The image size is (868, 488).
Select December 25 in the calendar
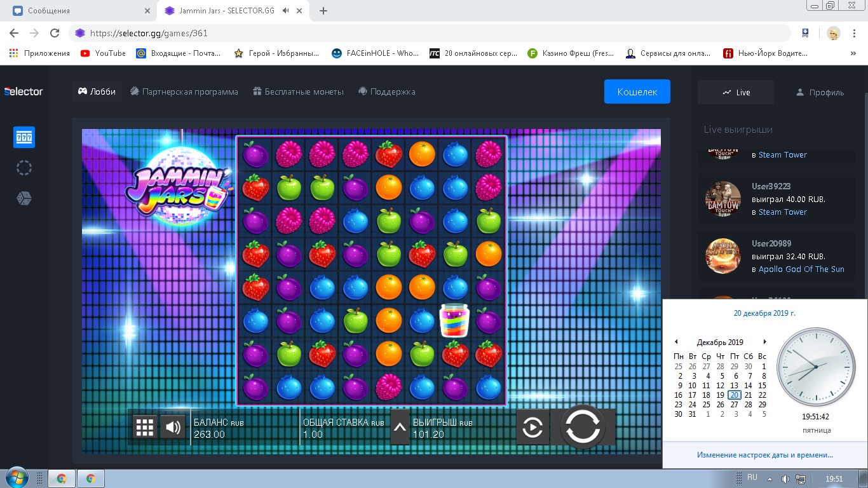707,404
